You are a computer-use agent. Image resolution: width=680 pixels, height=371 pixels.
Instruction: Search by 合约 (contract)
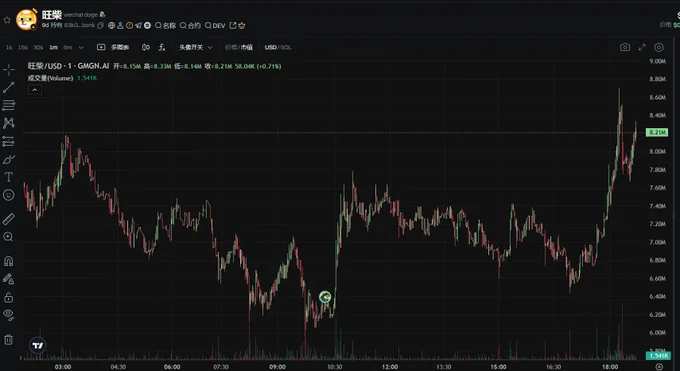[x=190, y=26]
